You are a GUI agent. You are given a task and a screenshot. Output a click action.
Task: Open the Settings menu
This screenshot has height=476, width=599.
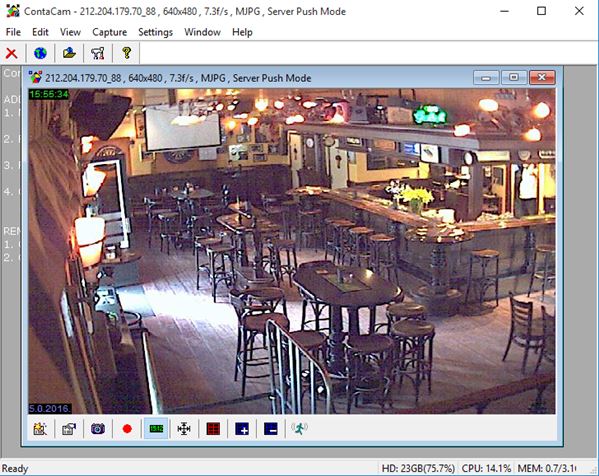155,32
